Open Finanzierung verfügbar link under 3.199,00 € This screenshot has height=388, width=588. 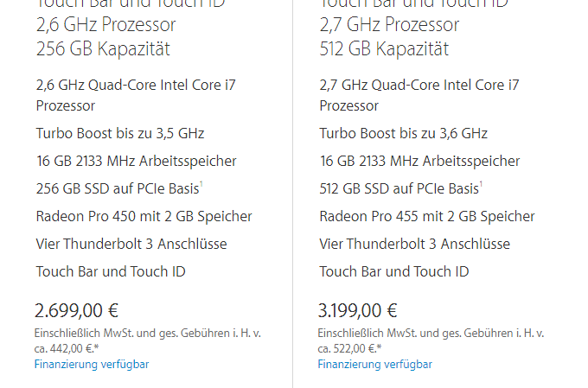[375, 365]
